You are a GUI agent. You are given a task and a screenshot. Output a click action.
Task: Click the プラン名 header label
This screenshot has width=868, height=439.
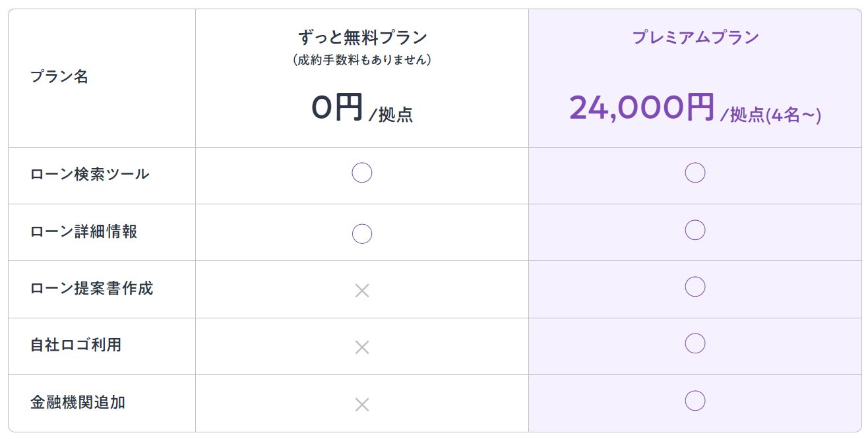(59, 77)
